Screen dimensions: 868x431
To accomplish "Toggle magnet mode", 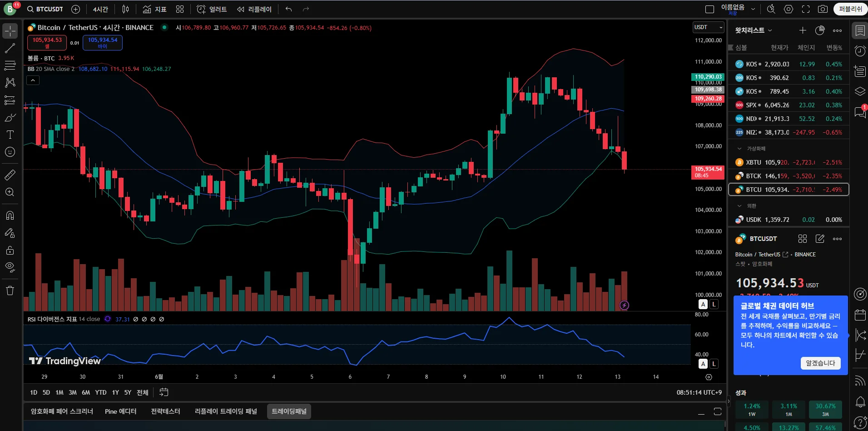I will (10, 215).
